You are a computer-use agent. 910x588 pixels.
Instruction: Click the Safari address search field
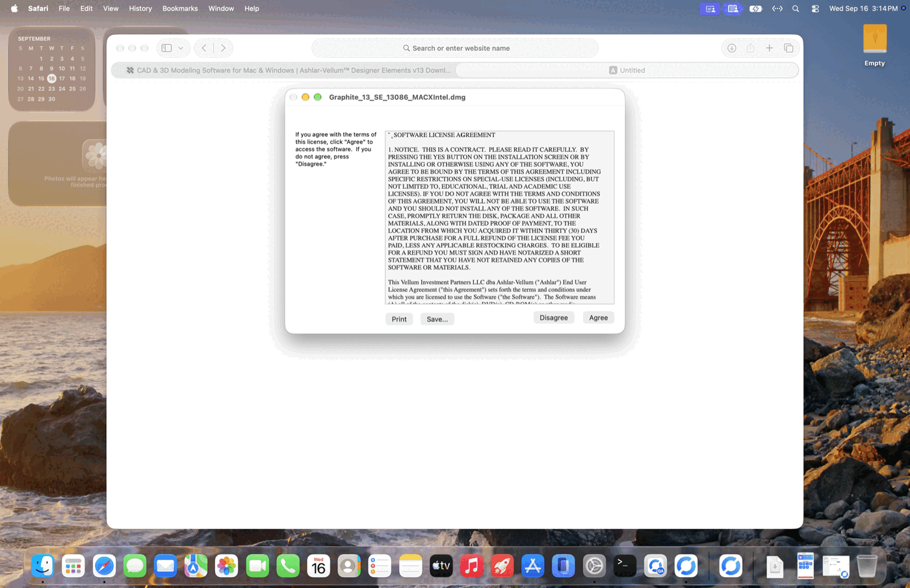455,48
